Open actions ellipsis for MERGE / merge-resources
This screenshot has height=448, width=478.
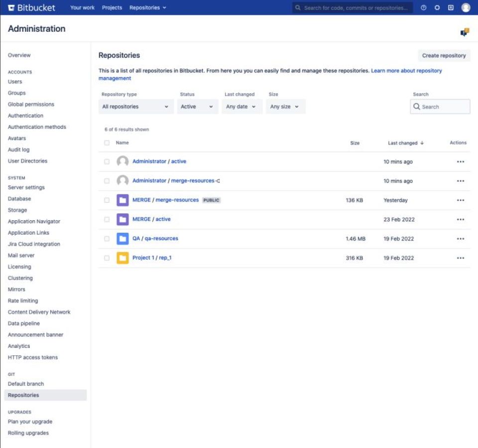pyautogui.click(x=460, y=200)
